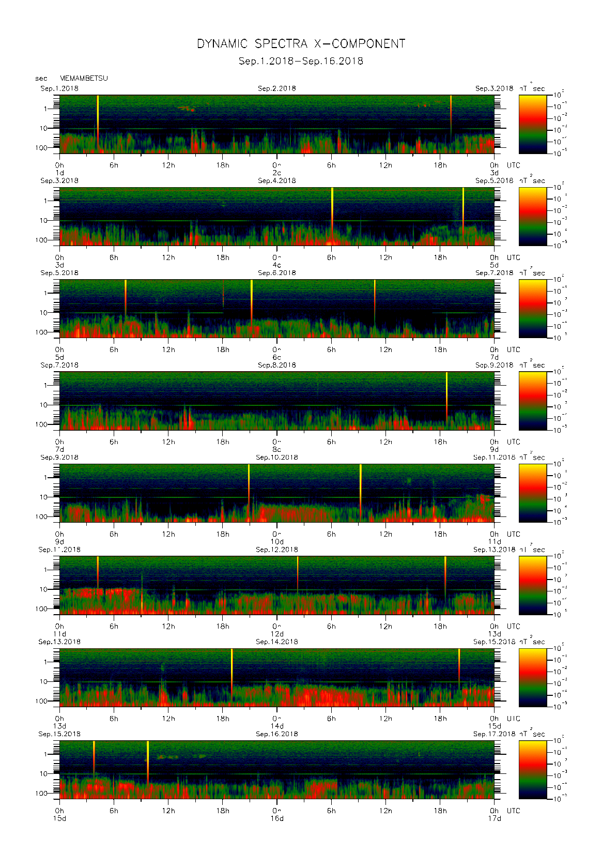Screen dimensions: 602x868
Task: Click the Sep.14.2018 date label
Action: point(277,642)
